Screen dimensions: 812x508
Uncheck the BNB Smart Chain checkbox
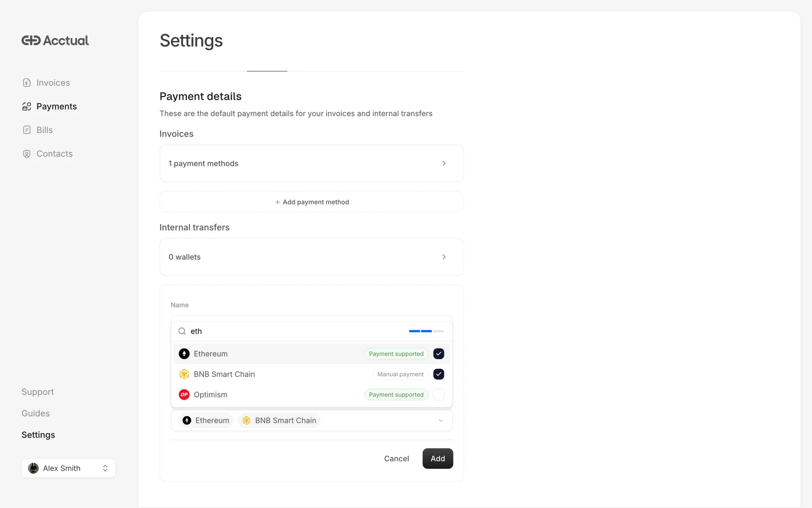[439, 374]
